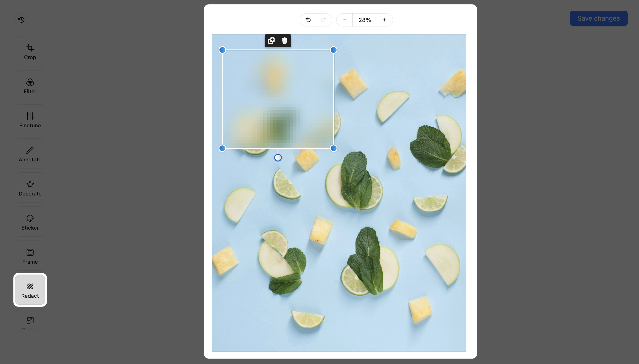Open the Filter tool
The width and height of the screenshot is (639, 364).
click(30, 85)
